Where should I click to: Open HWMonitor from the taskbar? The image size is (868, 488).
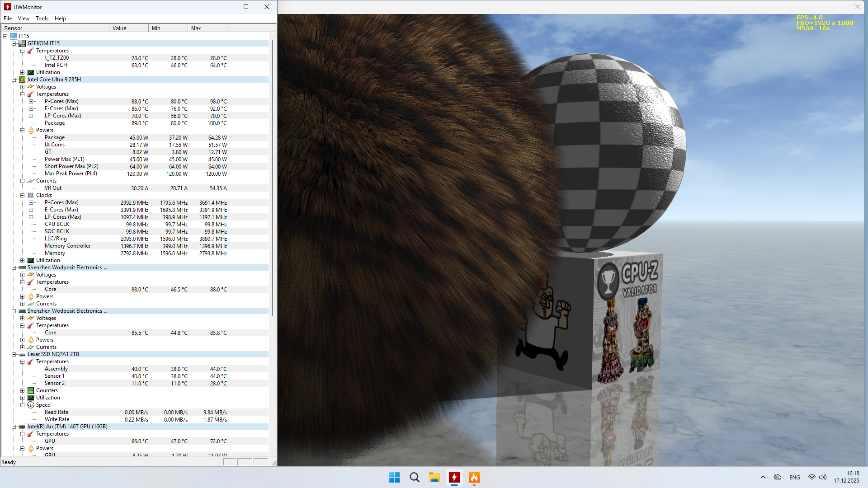point(454,477)
